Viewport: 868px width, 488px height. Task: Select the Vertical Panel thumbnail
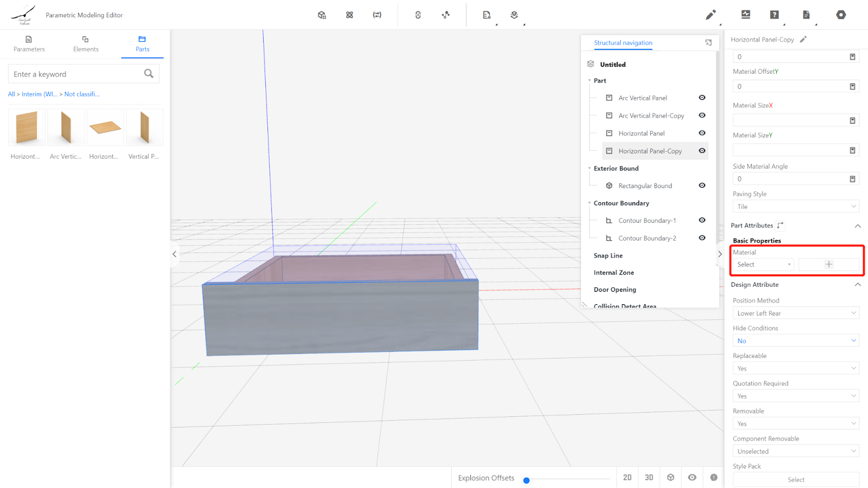[144, 128]
